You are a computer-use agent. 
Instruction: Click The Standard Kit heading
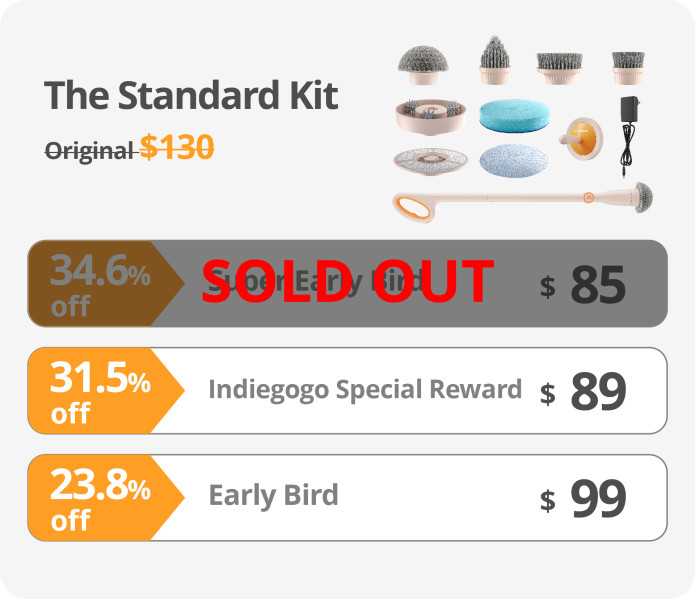[191, 97]
